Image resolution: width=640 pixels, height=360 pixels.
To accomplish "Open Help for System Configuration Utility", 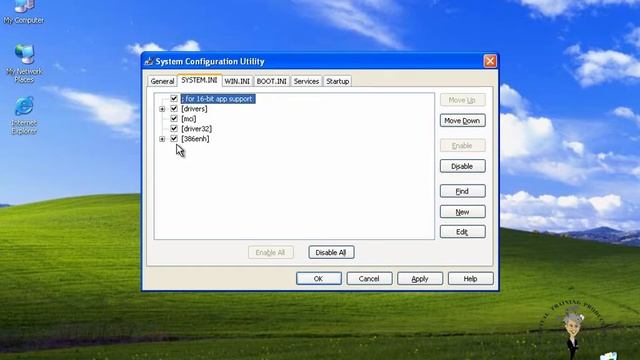I will 471,278.
